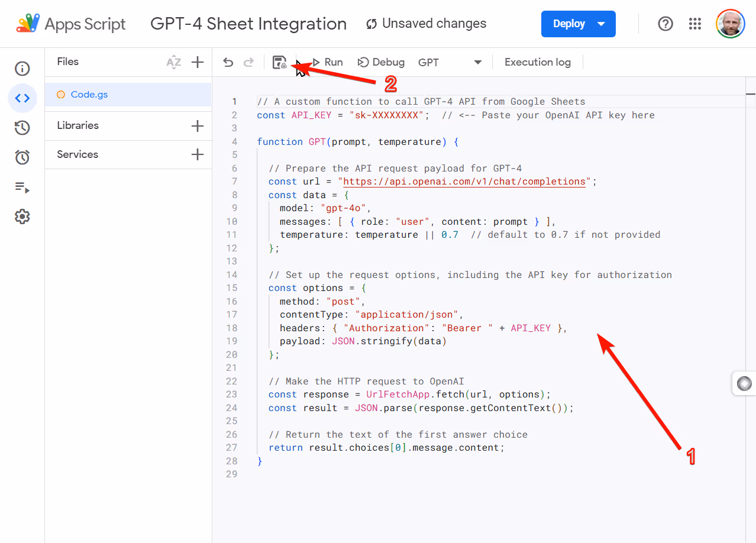Screen dimensions: 756x543
Task: Click the Files section header
Action: pos(67,62)
